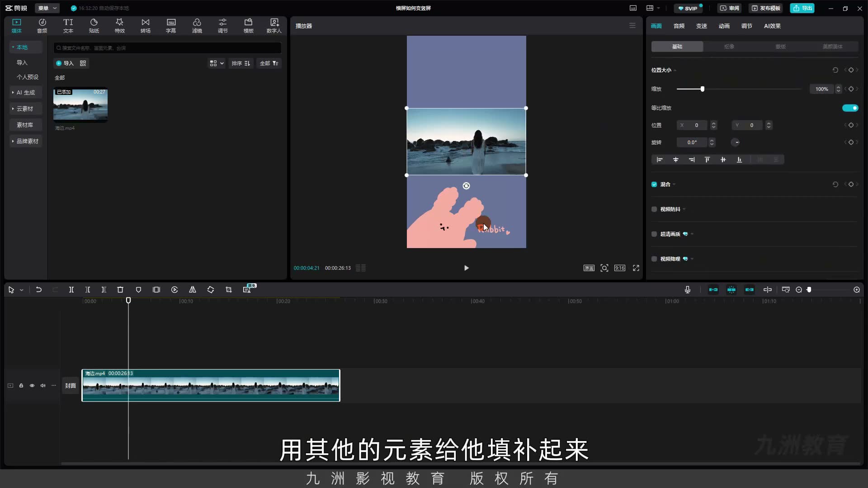868x488 pixels.
Task: Click the 导入 import button with plus icon
Action: pos(65,63)
